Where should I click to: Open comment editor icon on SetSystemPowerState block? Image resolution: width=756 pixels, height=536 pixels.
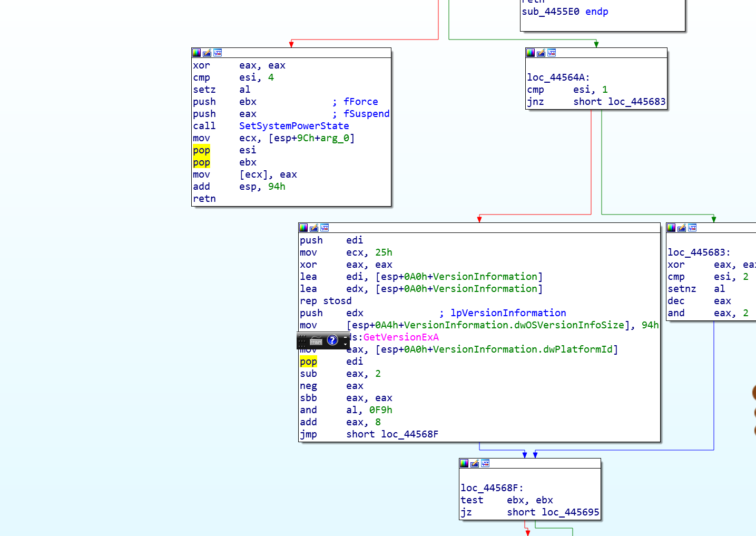click(x=207, y=53)
